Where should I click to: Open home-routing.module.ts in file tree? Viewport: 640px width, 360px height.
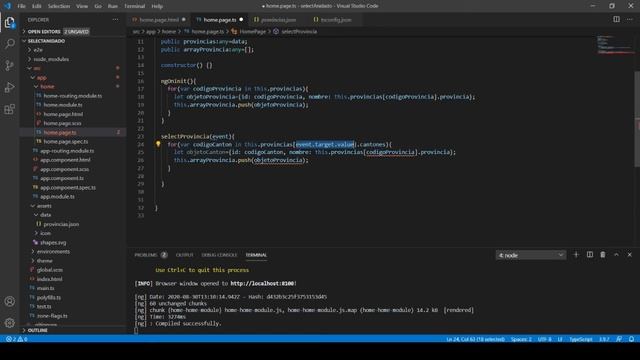point(73,96)
